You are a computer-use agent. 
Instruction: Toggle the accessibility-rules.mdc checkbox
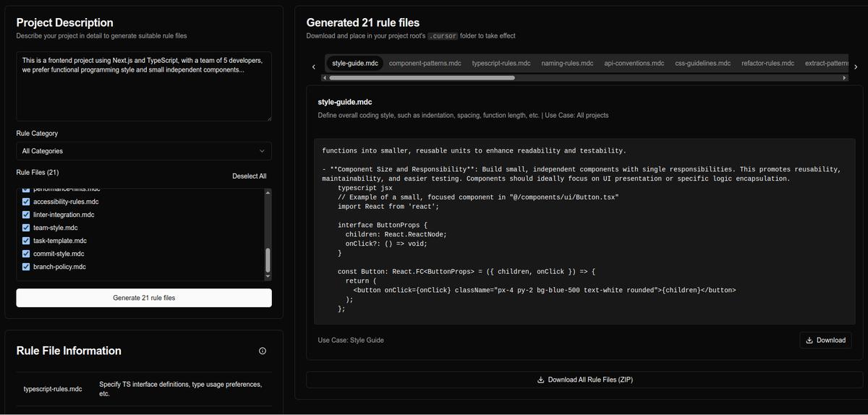27,202
